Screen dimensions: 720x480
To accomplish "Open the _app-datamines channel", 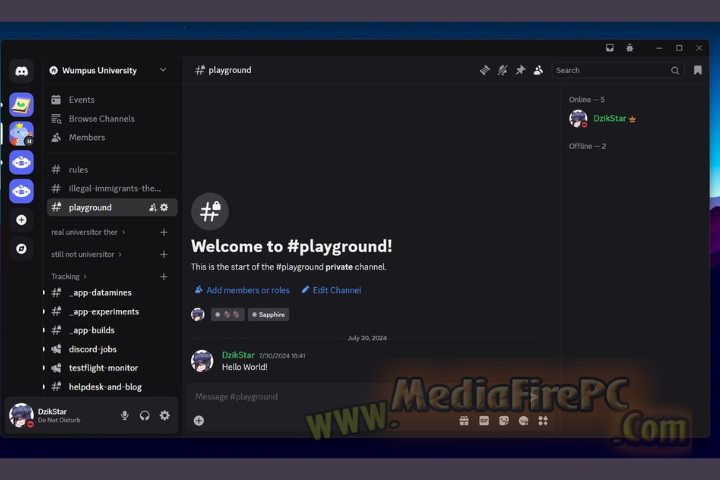I will coord(112,293).
